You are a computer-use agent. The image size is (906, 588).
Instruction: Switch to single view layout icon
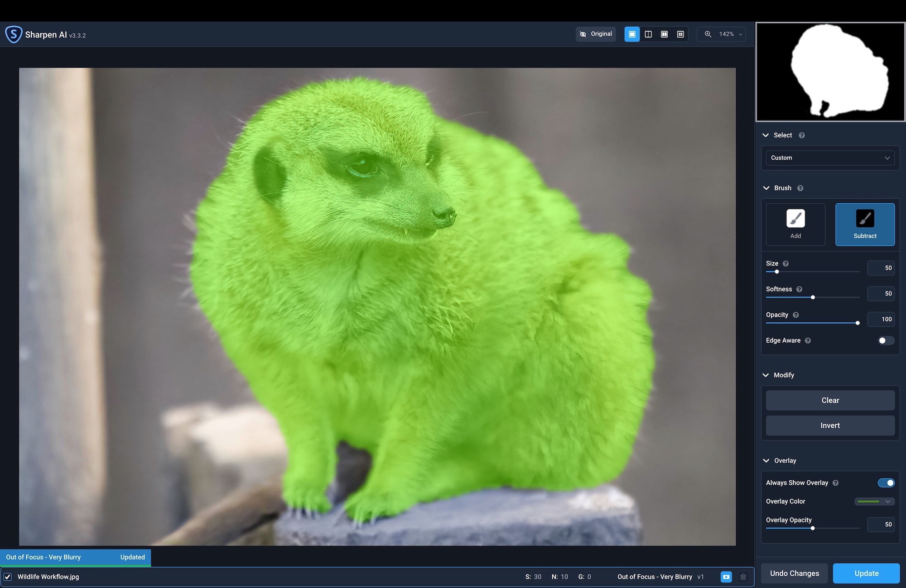(x=632, y=34)
